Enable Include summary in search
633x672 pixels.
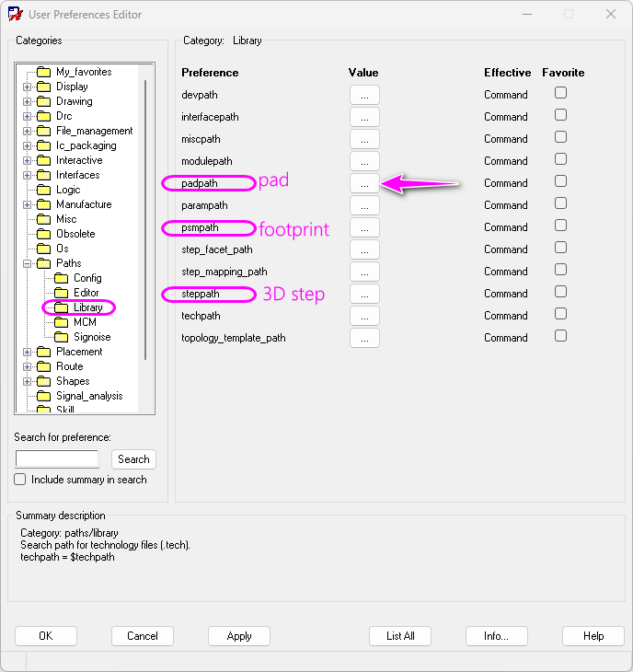click(x=19, y=479)
